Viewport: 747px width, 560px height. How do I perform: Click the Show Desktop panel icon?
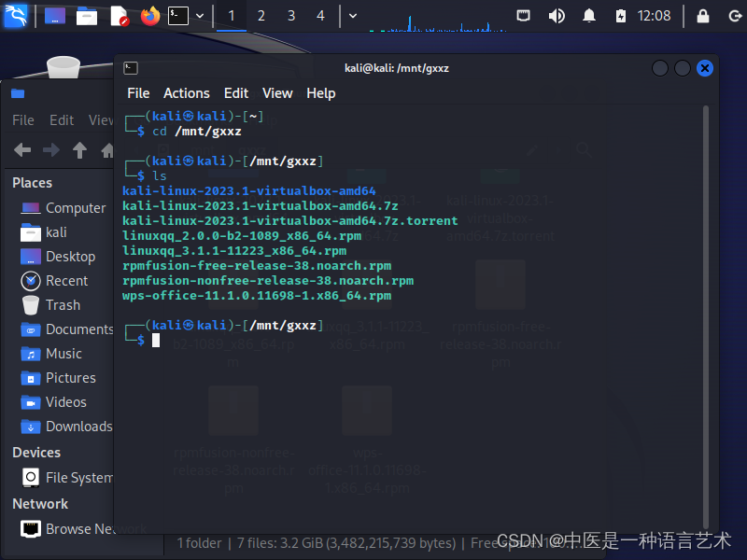tap(55, 16)
